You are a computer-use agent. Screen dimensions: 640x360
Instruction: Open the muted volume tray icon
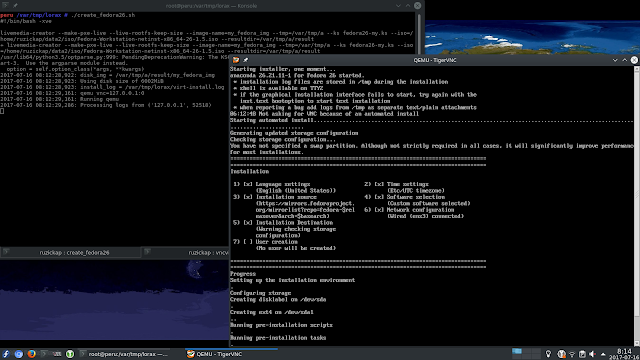593,354
